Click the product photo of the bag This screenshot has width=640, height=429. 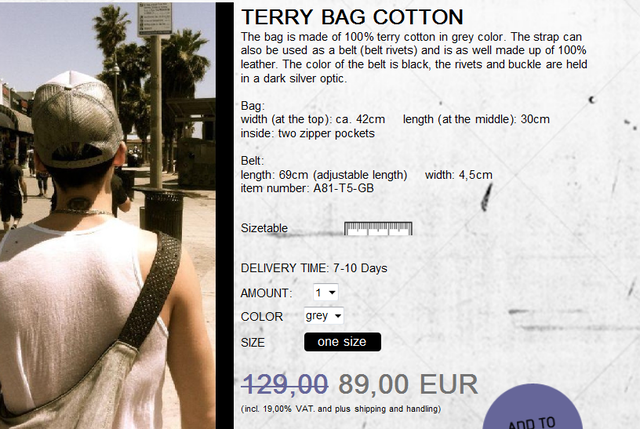click(x=108, y=214)
